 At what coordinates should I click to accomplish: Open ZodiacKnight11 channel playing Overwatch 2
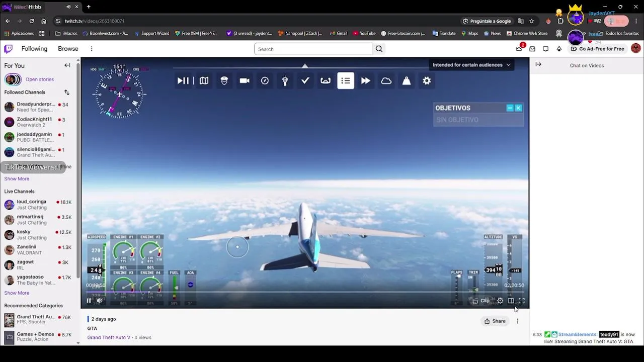pos(39,122)
